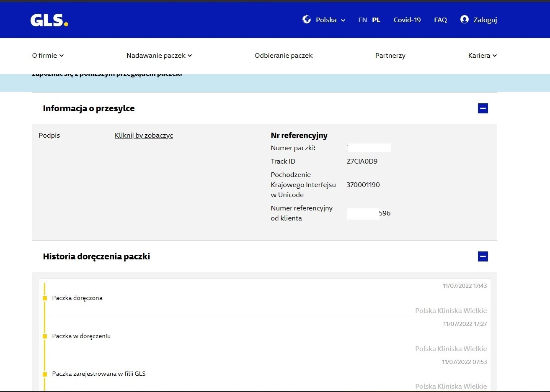The height and width of the screenshot is (392, 550).
Task: Click the Nr referencyjny heading
Action: (x=299, y=135)
